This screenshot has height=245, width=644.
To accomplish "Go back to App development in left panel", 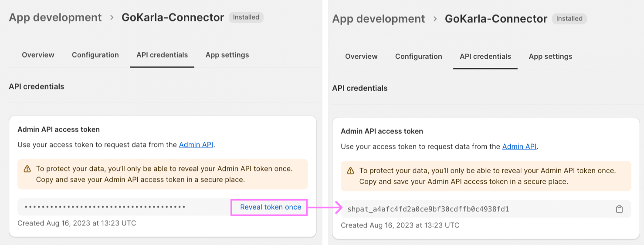I will (55, 17).
